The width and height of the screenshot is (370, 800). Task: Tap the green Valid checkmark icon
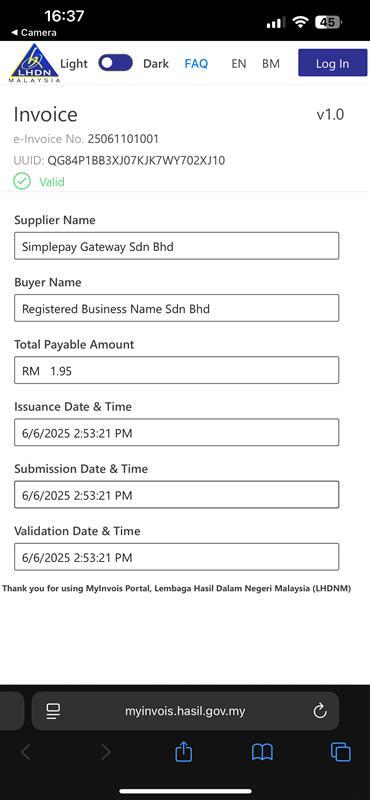tap(22, 181)
